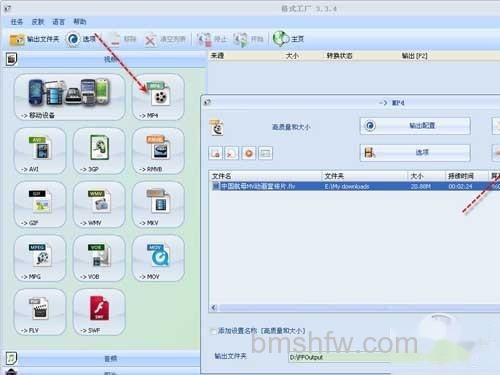
Task: Open 选项 in the main toolbar
Action: (x=81, y=39)
